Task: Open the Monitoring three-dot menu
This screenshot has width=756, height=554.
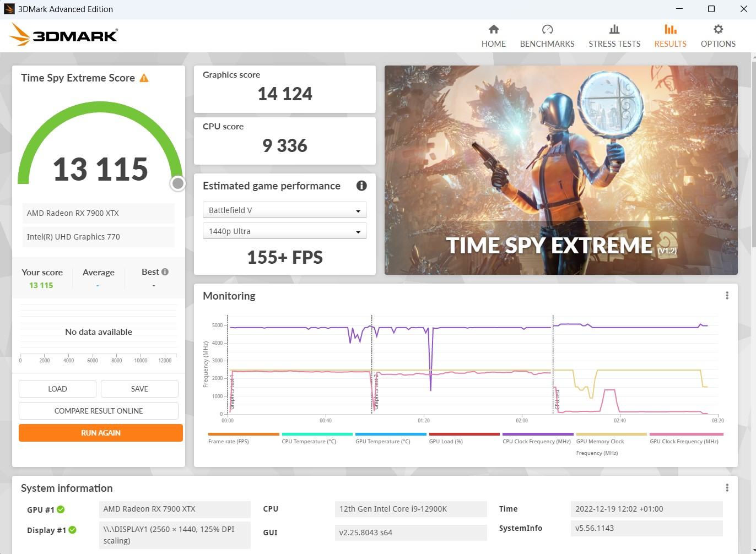Action: pyautogui.click(x=727, y=296)
